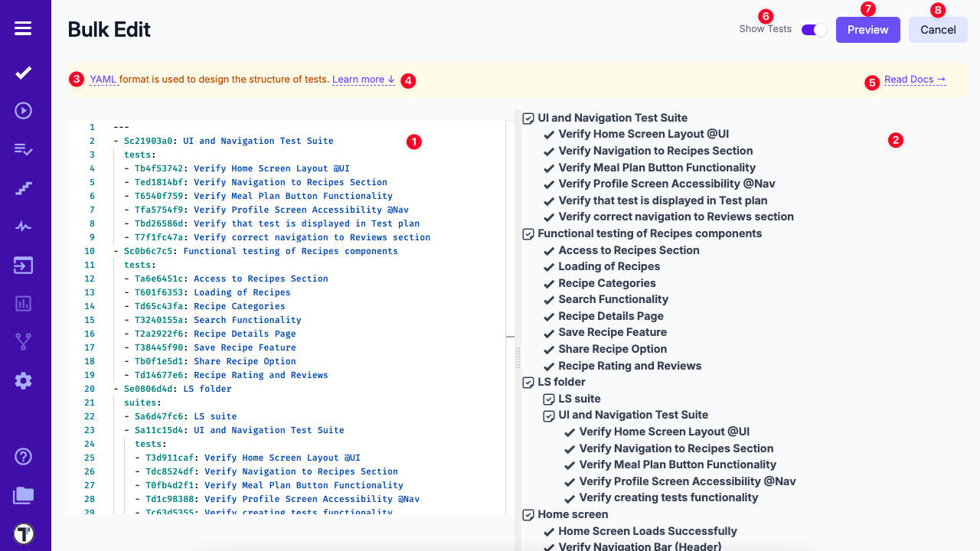Turn off the Show Tests toggle

(x=814, y=30)
